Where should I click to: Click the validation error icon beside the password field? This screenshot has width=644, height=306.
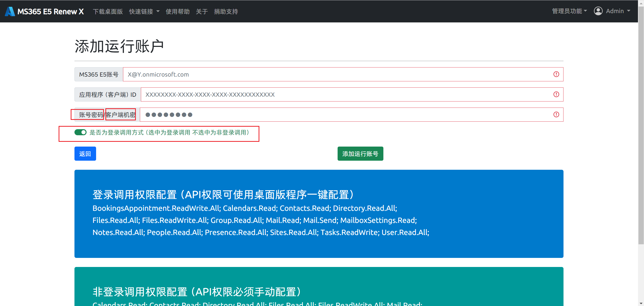click(x=556, y=115)
